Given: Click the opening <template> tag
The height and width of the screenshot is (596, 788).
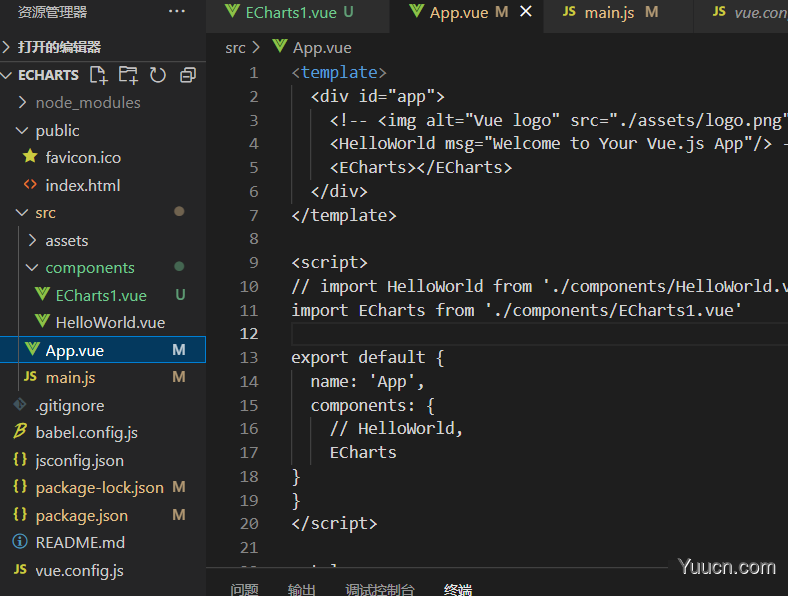Looking at the screenshot, I should 339,72.
